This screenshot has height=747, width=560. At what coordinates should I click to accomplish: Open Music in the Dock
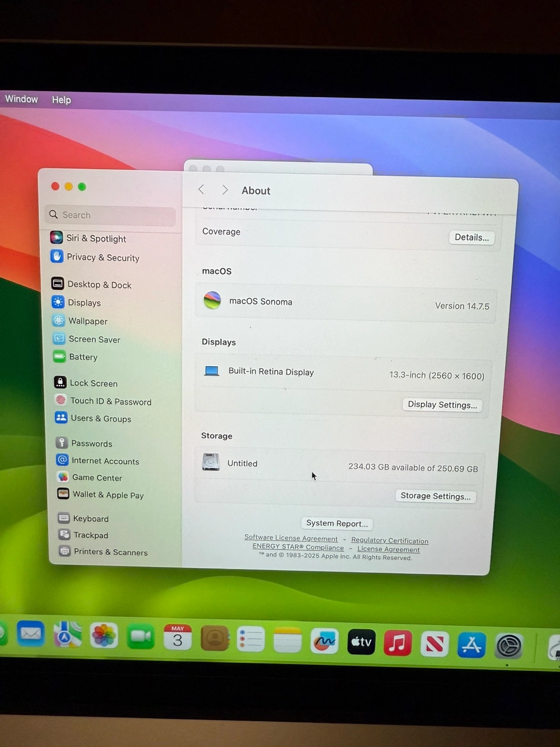pyautogui.click(x=398, y=644)
